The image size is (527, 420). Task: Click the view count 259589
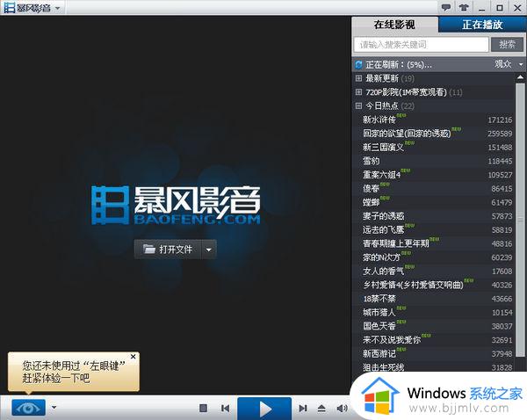coord(500,134)
